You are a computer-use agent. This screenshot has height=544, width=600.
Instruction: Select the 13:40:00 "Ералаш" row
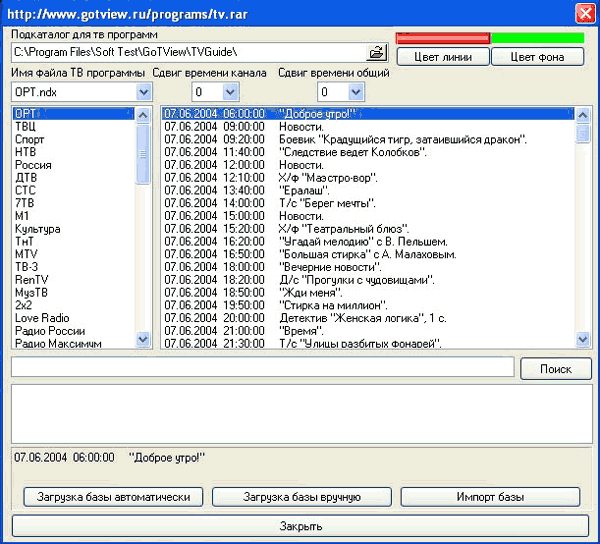point(368,190)
